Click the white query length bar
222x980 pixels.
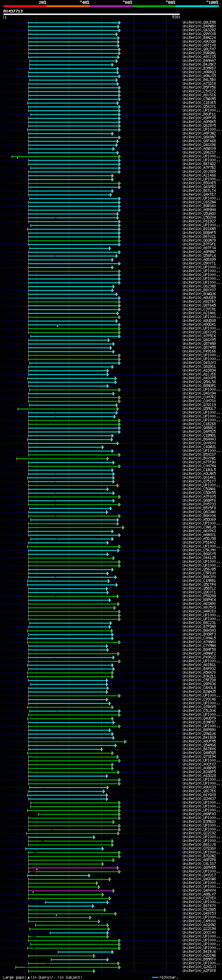[x=92, y=15]
